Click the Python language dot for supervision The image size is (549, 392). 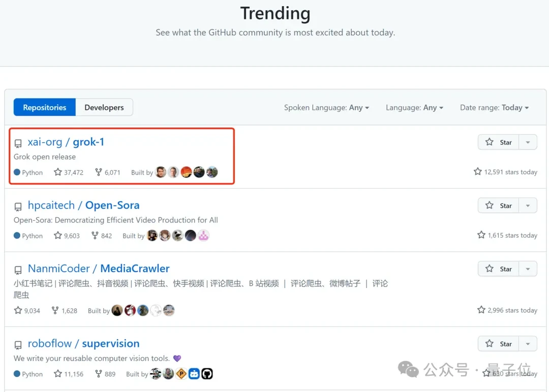pos(17,374)
